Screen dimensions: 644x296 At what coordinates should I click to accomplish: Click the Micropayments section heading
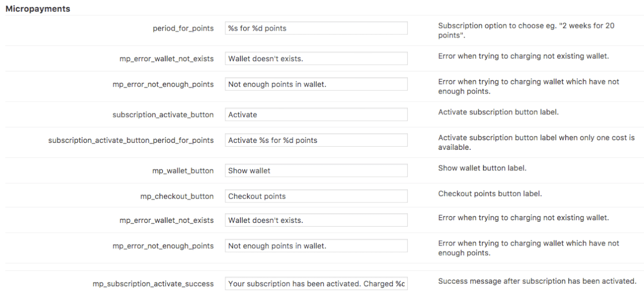tap(38, 9)
